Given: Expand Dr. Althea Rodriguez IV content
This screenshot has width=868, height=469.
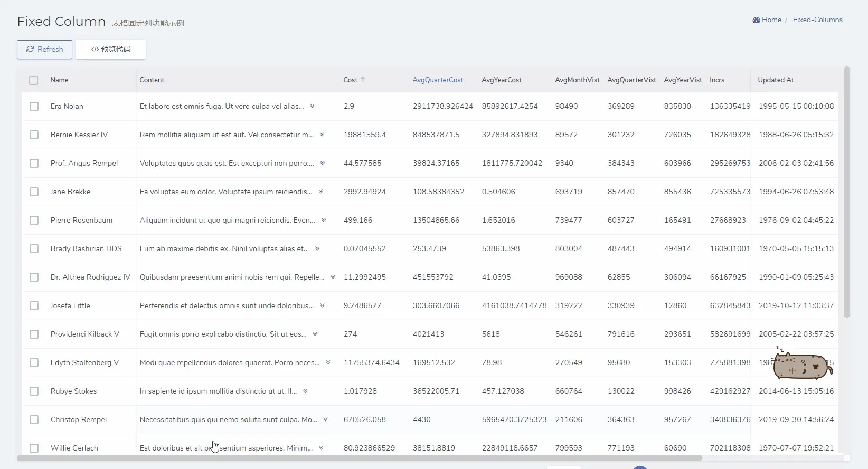Looking at the screenshot, I should click(333, 277).
